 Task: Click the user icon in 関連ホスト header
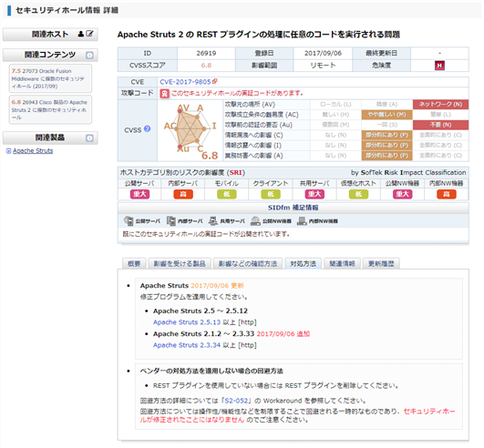click(x=81, y=34)
